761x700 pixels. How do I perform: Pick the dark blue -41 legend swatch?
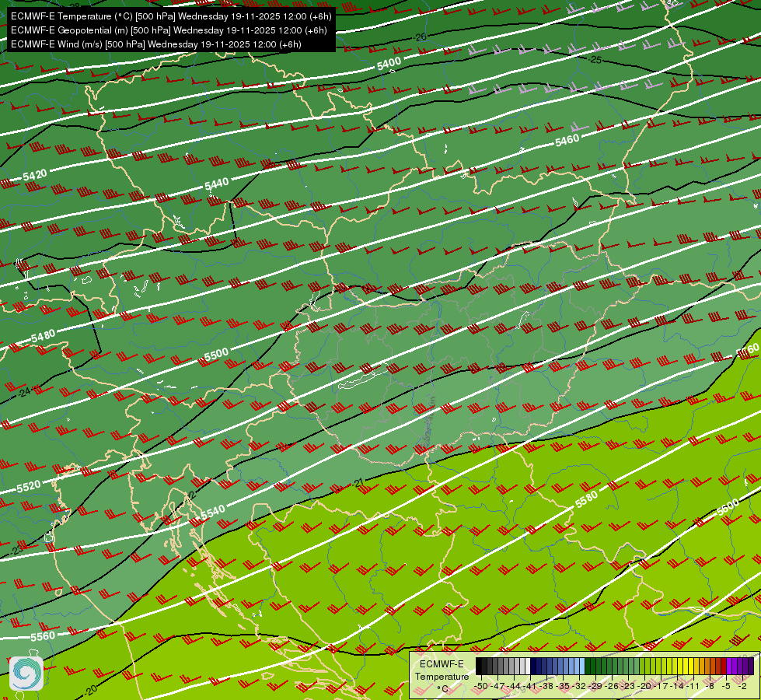coord(533,666)
